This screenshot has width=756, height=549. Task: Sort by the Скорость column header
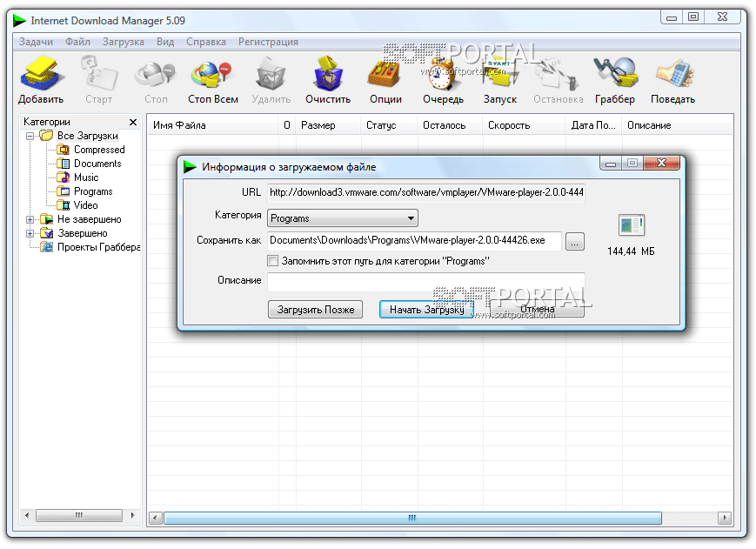pos(524,125)
